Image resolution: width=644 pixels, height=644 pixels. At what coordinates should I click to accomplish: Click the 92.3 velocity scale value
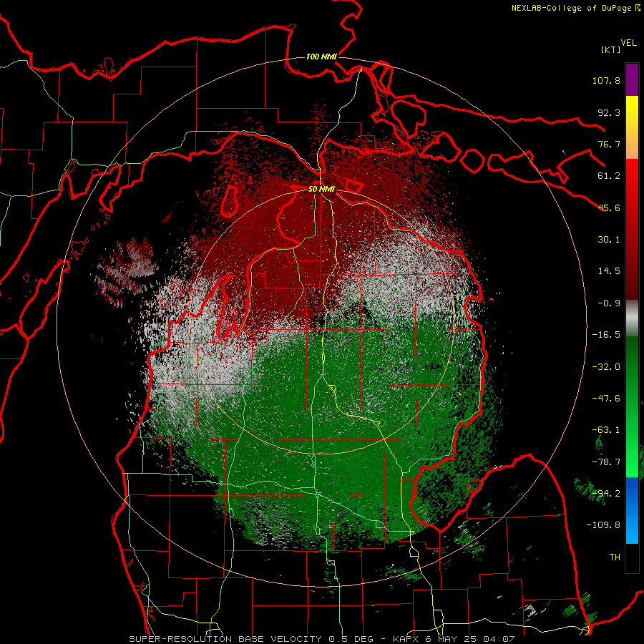point(609,112)
